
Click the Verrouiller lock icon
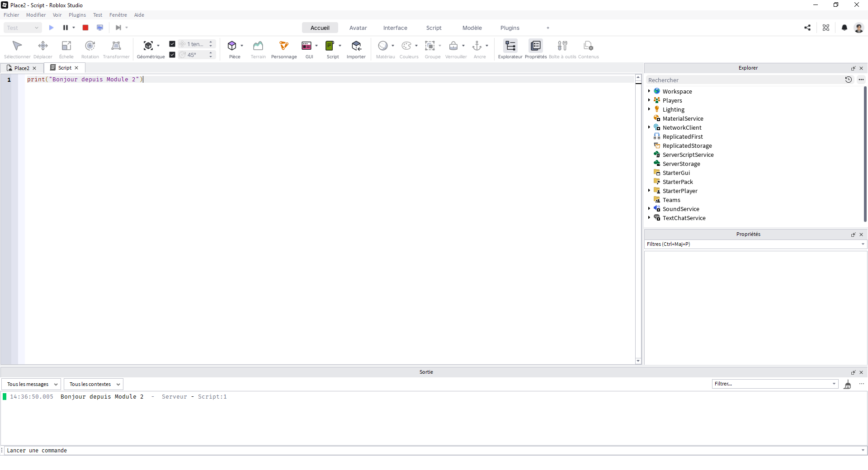click(453, 46)
